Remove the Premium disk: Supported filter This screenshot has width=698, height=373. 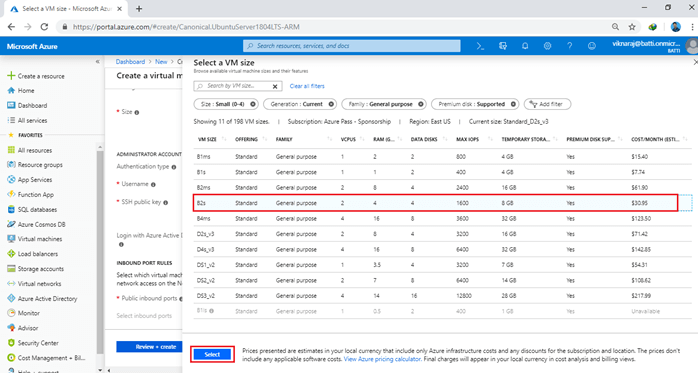pos(513,104)
